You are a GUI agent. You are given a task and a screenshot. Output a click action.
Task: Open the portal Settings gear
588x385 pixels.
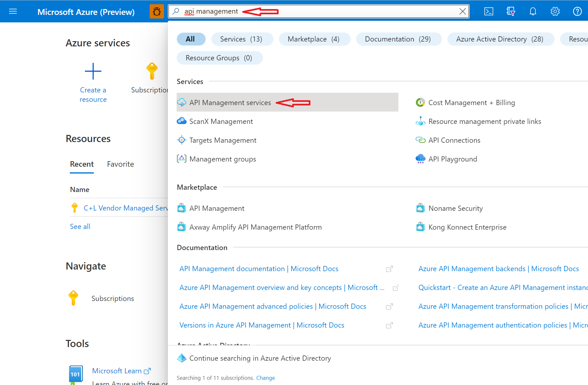pyautogui.click(x=555, y=11)
